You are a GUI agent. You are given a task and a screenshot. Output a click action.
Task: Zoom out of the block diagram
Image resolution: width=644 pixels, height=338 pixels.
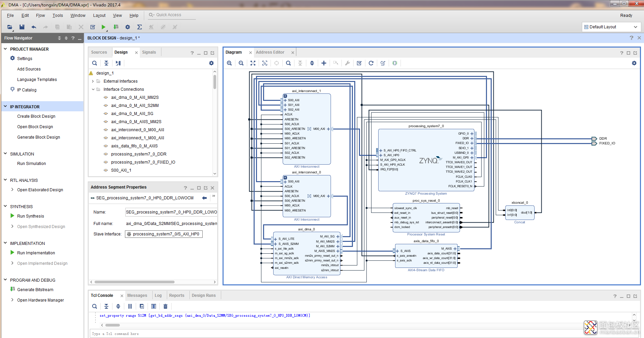(241, 63)
